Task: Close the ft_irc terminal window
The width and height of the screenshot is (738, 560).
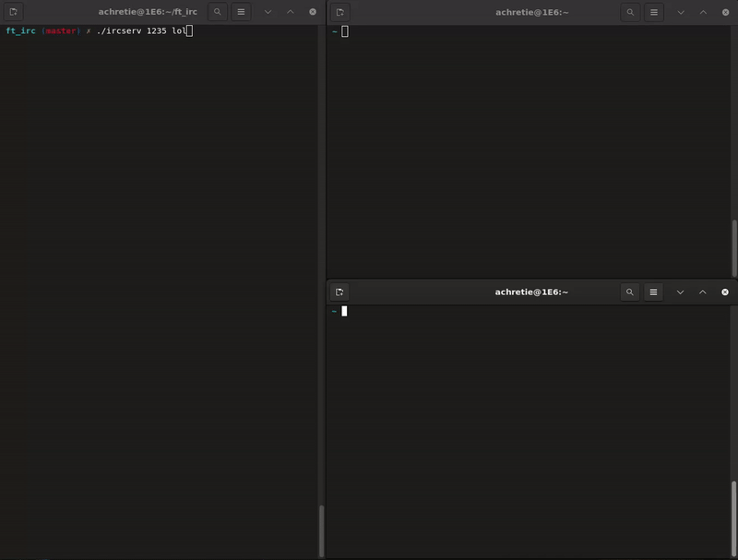Action: coord(313,12)
